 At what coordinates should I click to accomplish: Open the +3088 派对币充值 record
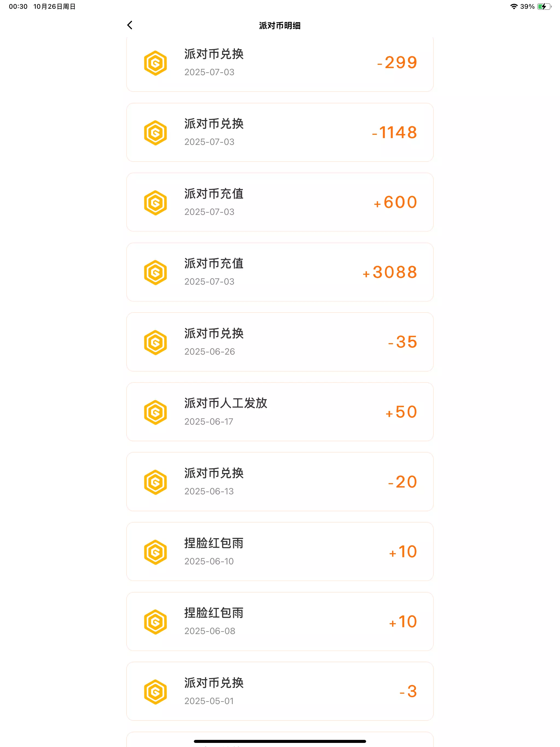click(x=280, y=272)
